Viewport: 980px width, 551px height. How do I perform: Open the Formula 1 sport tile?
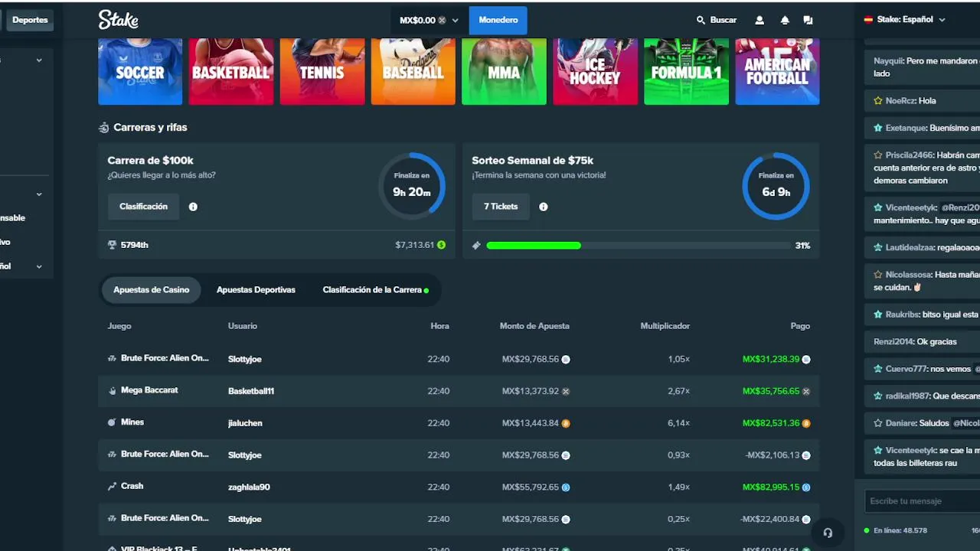pyautogui.click(x=686, y=71)
